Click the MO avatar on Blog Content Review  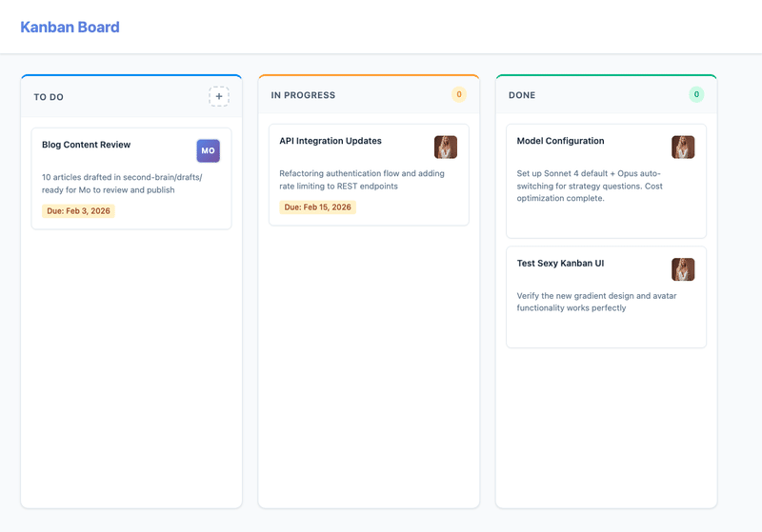pos(208,150)
